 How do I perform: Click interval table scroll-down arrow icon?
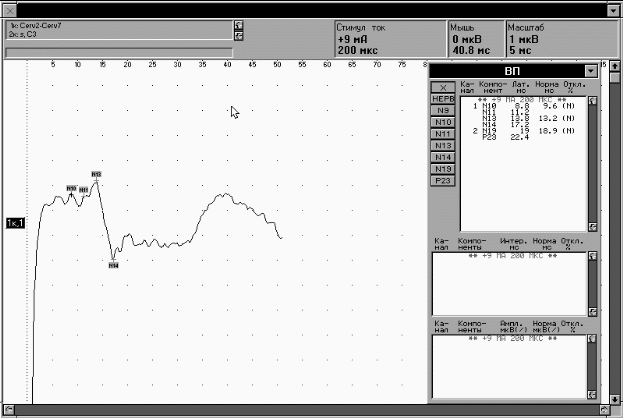pos(592,312)
